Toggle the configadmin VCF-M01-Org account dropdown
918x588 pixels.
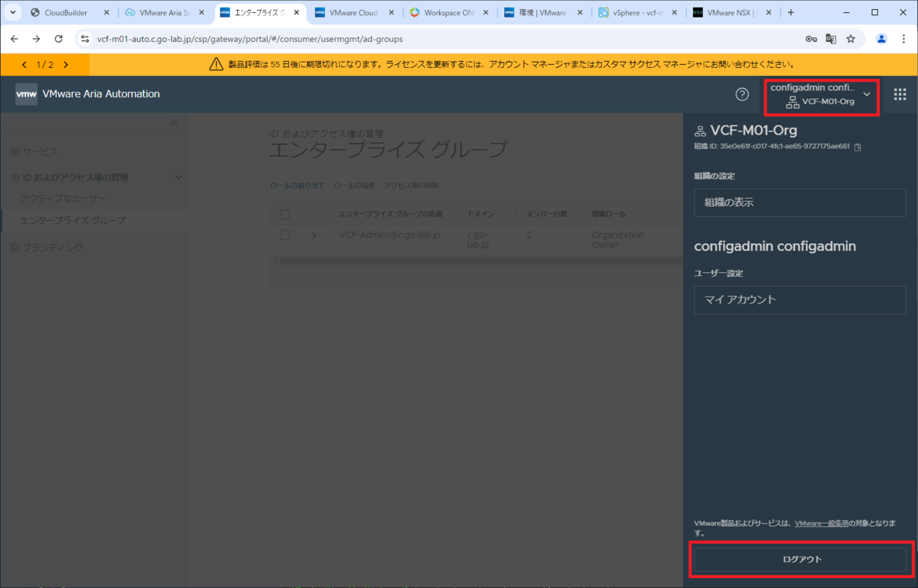(x=821, y=95)
